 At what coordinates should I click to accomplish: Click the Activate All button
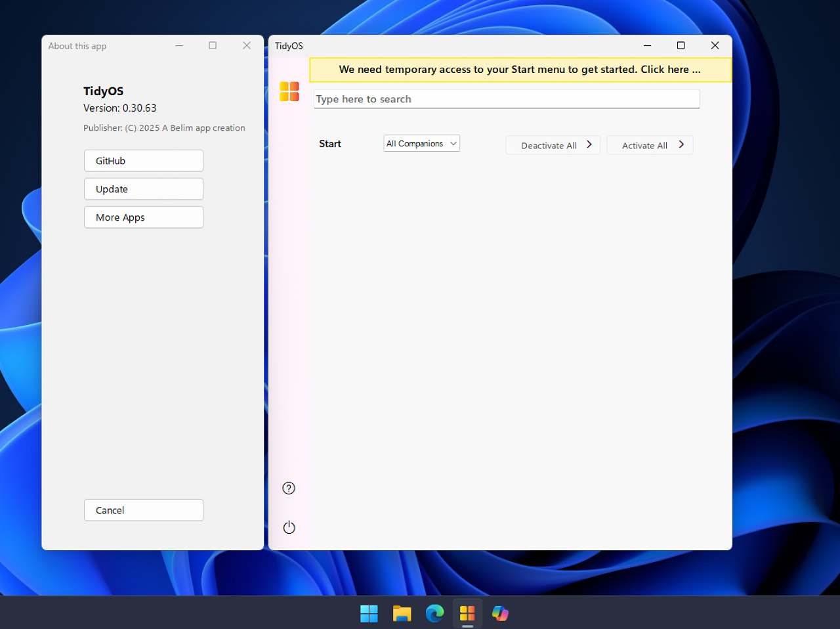pyautogui.click(x=650, y=145)
